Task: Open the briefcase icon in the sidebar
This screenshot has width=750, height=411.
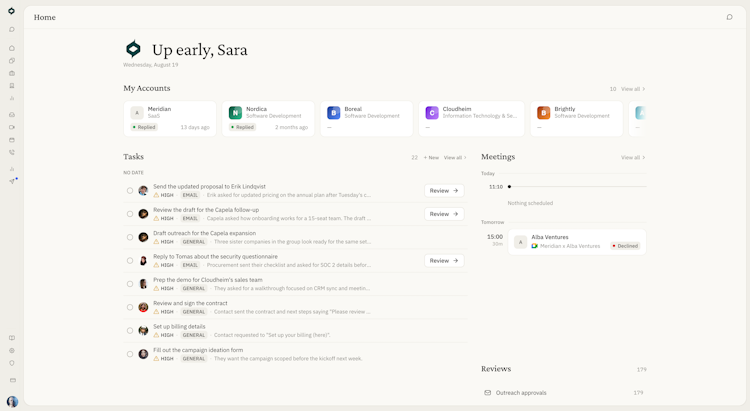Action: [x=12, y=73]
